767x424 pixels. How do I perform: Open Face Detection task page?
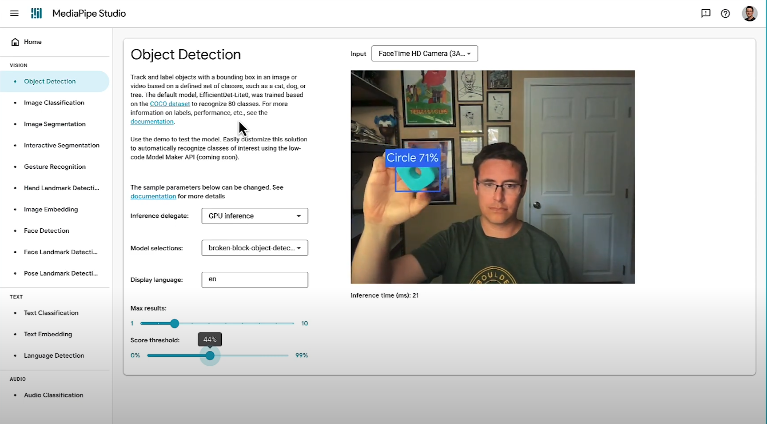click(46, 230)
